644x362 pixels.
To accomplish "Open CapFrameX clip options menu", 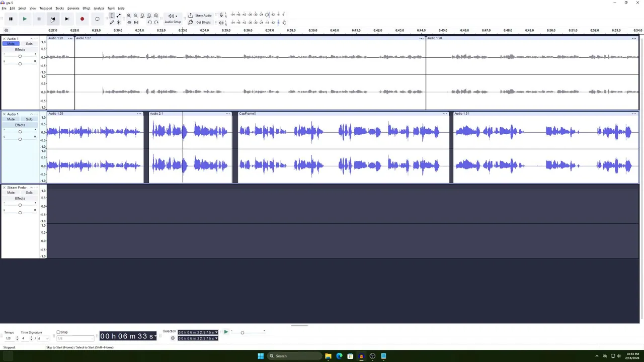I will pyautogui.click(x=445, y=114).
